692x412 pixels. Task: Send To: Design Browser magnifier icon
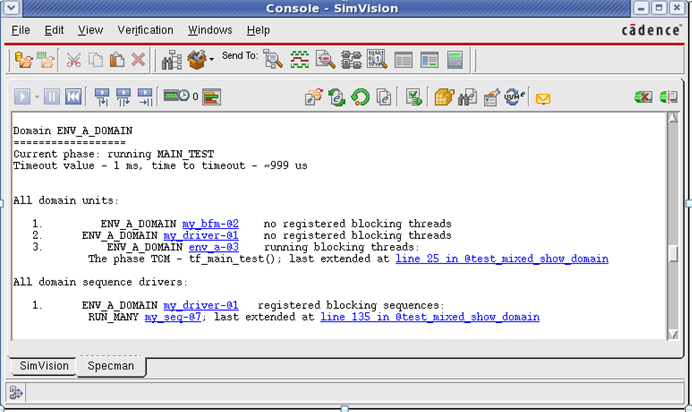[x=273, y=59]
